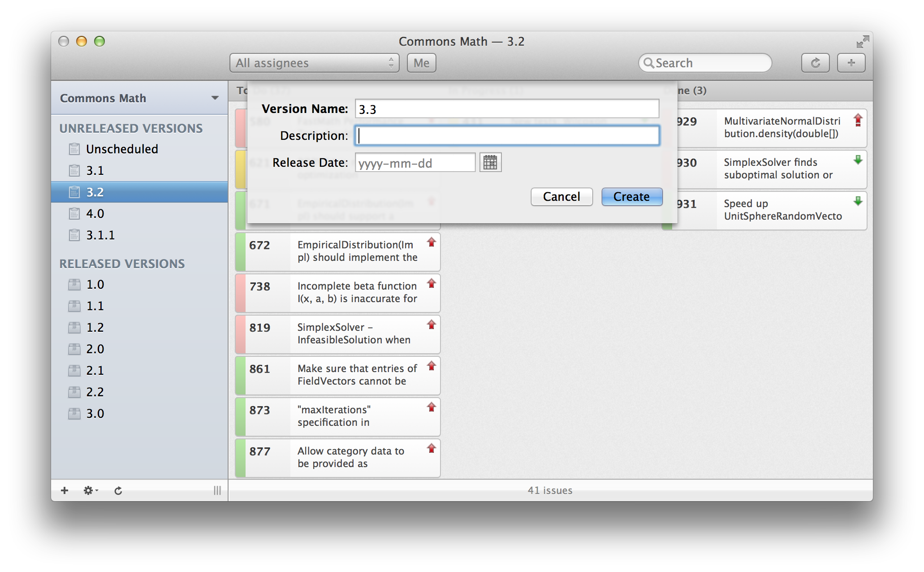Toggle the Me assignee filter
Image resolution: width=924 pixels, height=572 pixels.
click(421, 63)
